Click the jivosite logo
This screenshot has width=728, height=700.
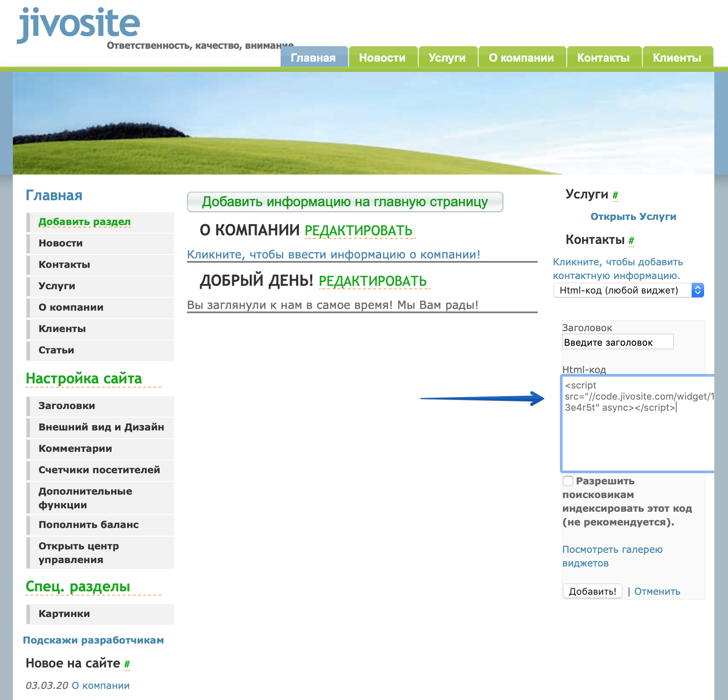tap(79, 24)
